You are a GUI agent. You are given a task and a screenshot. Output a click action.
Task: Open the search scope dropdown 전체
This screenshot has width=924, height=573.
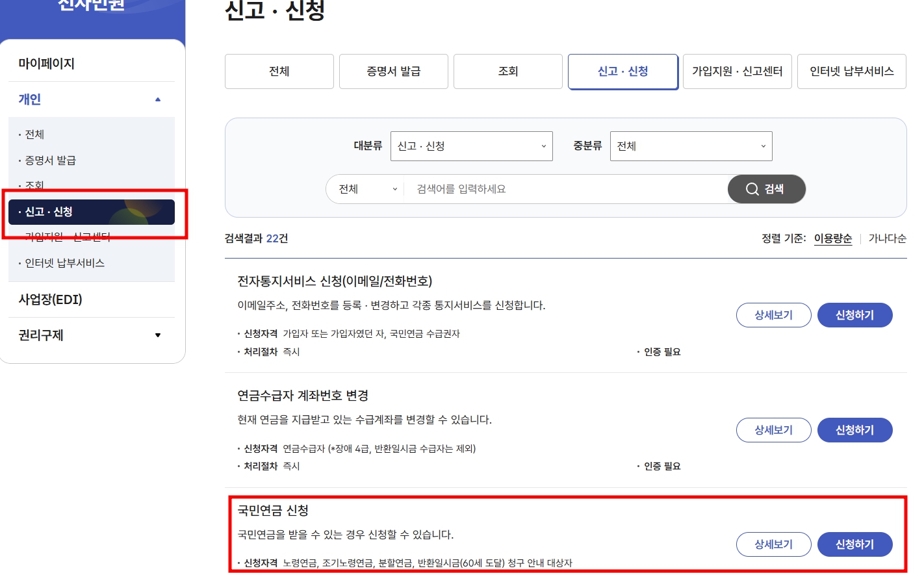368,189
